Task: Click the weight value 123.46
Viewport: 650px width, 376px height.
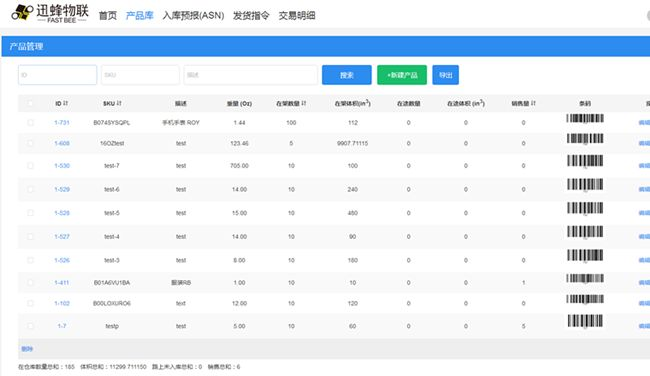Action: pyautogui.click(x=239, y=143)
